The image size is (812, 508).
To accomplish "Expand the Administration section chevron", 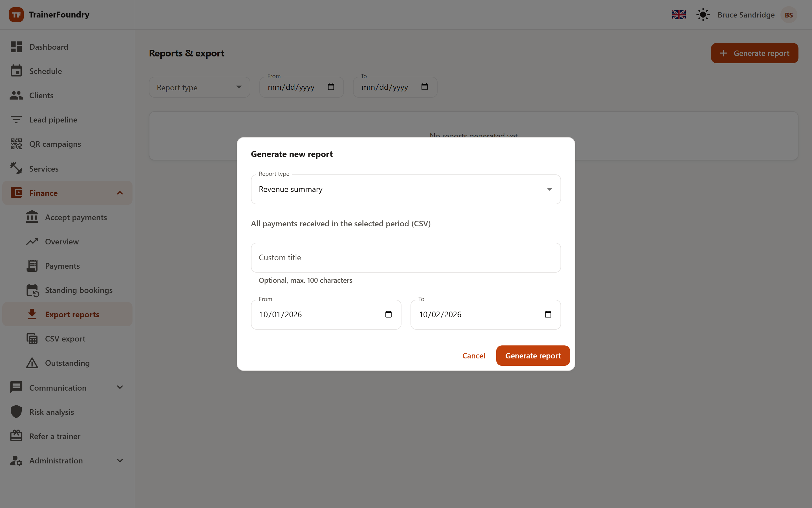I will point(120,460).
